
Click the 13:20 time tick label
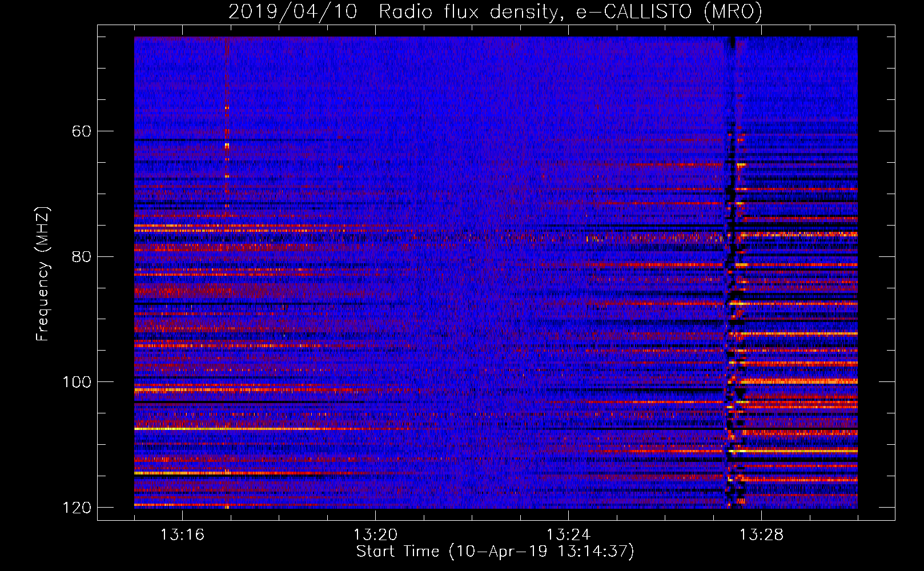pyautogui.click(x=375, y=535)
